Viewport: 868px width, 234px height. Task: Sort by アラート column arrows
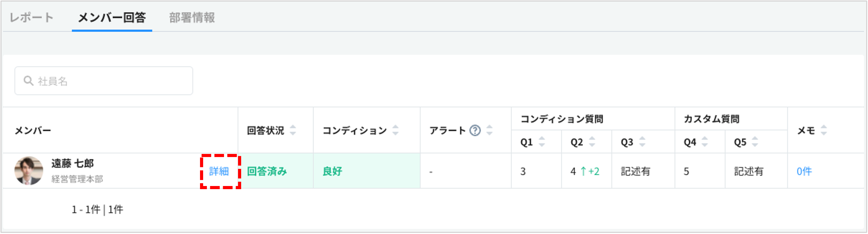tap(489, 131)
